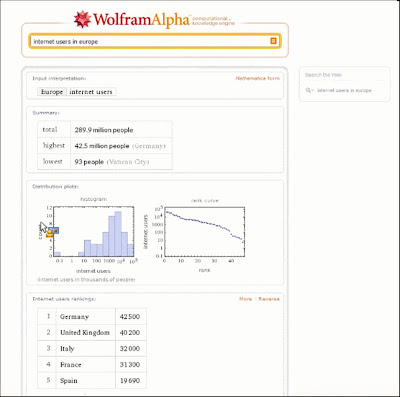The image size is (400, 397).
Task: Click 'France' in the rankings table
Action: (70, 365)
